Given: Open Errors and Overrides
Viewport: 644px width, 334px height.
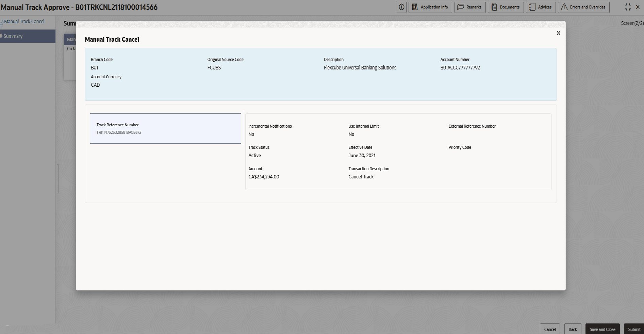Looking at the screenshot, I should tap(583, 7).
